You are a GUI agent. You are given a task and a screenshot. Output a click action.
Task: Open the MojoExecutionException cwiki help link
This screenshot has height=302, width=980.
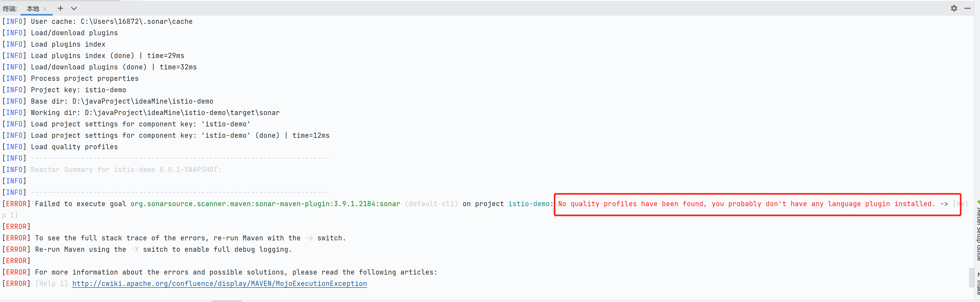tap(220, 283)
